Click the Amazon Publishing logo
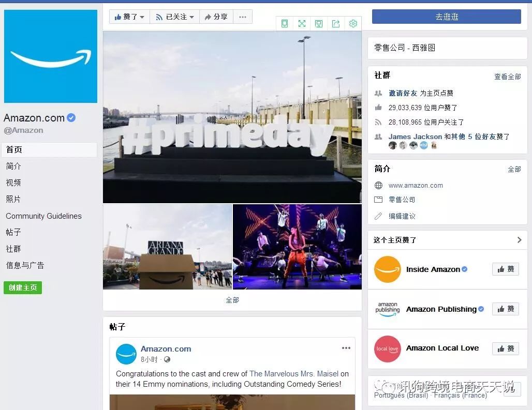The height and width of the screenshot is (410, 532). pyautogui.click(x=388, y=309)
